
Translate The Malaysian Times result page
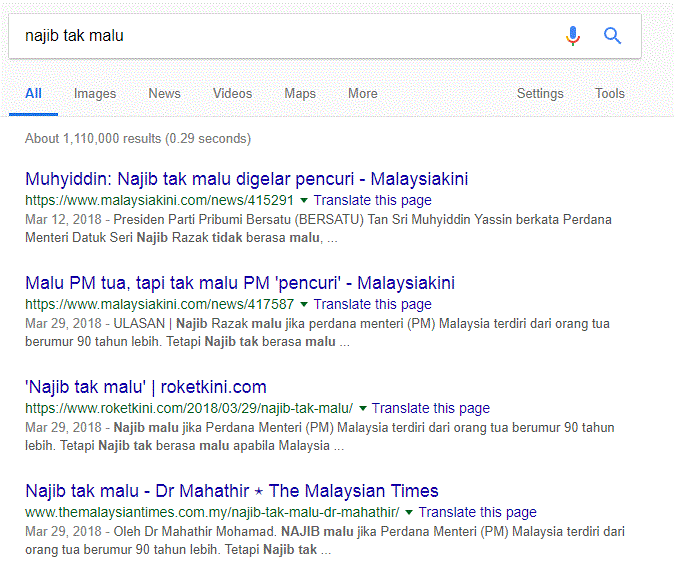tap(477, 513)
